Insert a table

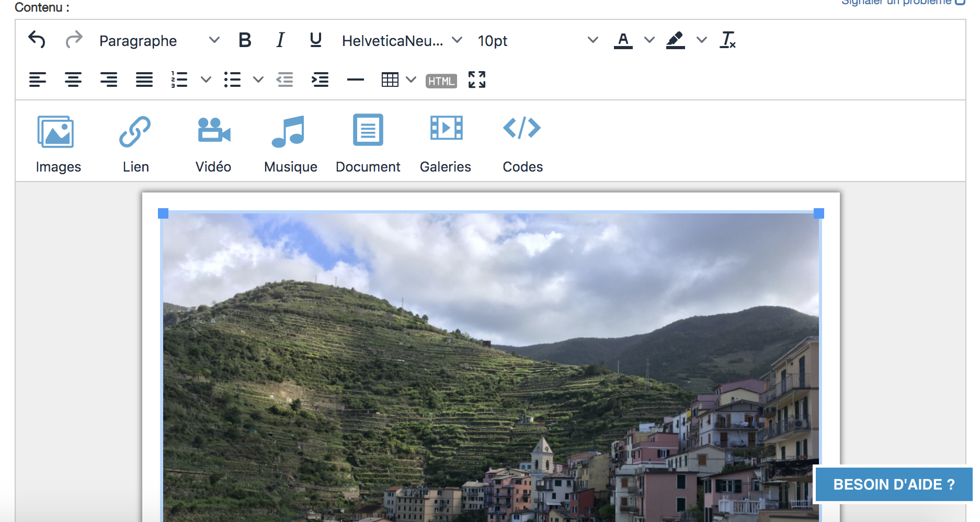tap(390, 80)
